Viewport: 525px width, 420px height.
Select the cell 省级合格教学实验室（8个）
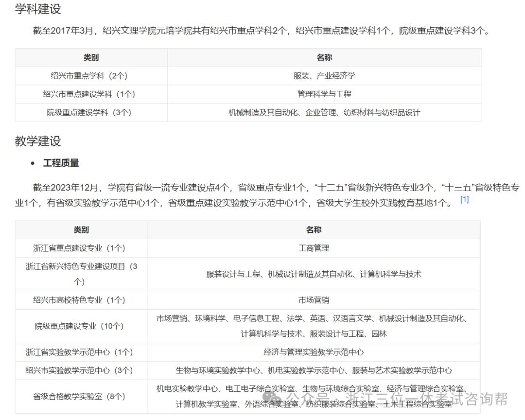coord(81,397)
